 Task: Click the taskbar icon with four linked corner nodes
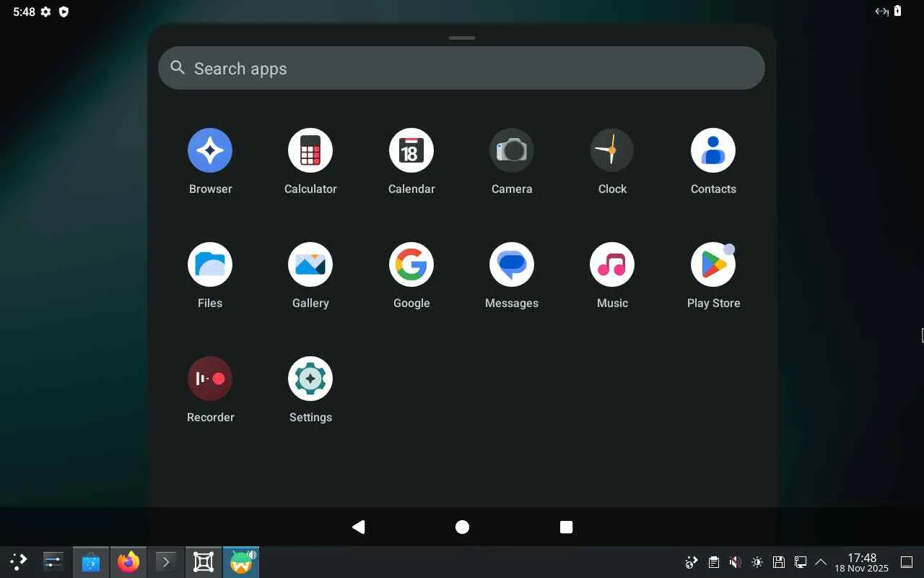tap(204, 561)
